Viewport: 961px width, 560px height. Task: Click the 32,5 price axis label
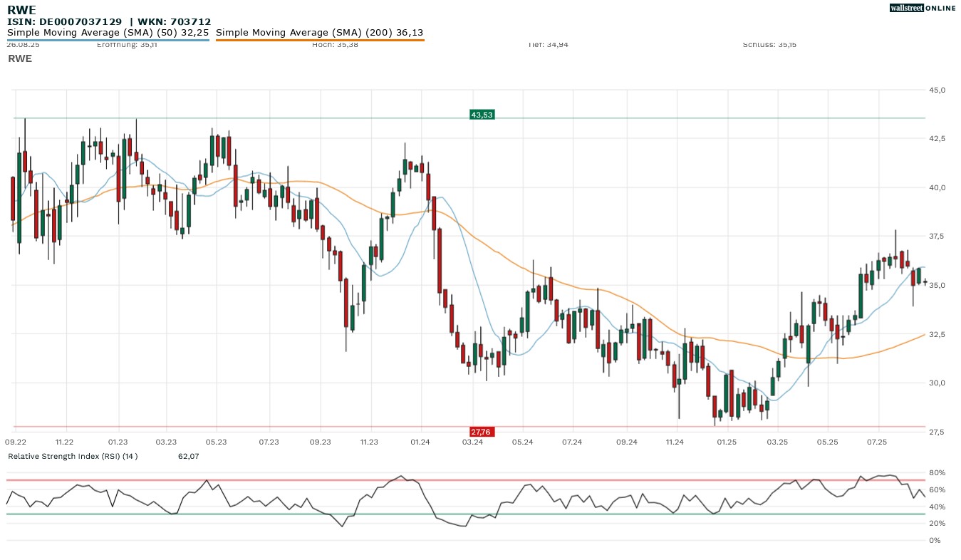pyautogui.click(x=937, y=334)
